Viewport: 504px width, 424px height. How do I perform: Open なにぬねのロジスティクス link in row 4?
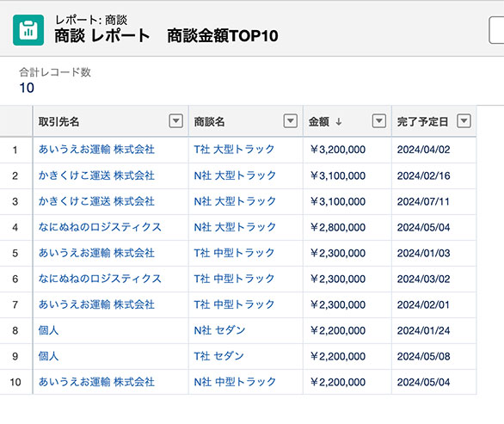pos(100,227)
